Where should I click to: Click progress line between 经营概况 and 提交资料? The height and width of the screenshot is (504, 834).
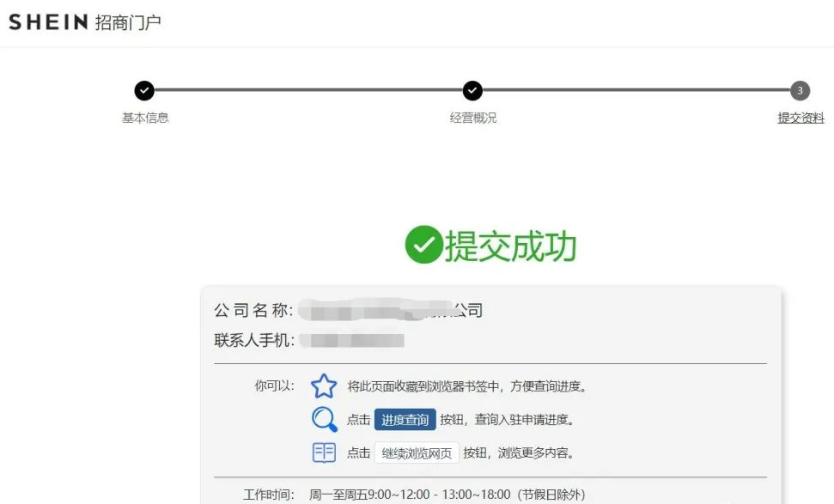[636, 90]
